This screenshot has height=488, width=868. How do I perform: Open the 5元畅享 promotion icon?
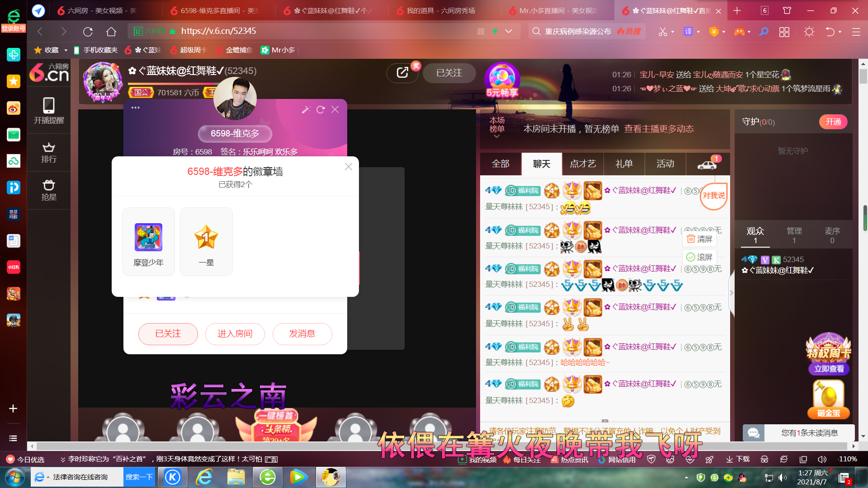pyautogui.click(x=502, y=80)
